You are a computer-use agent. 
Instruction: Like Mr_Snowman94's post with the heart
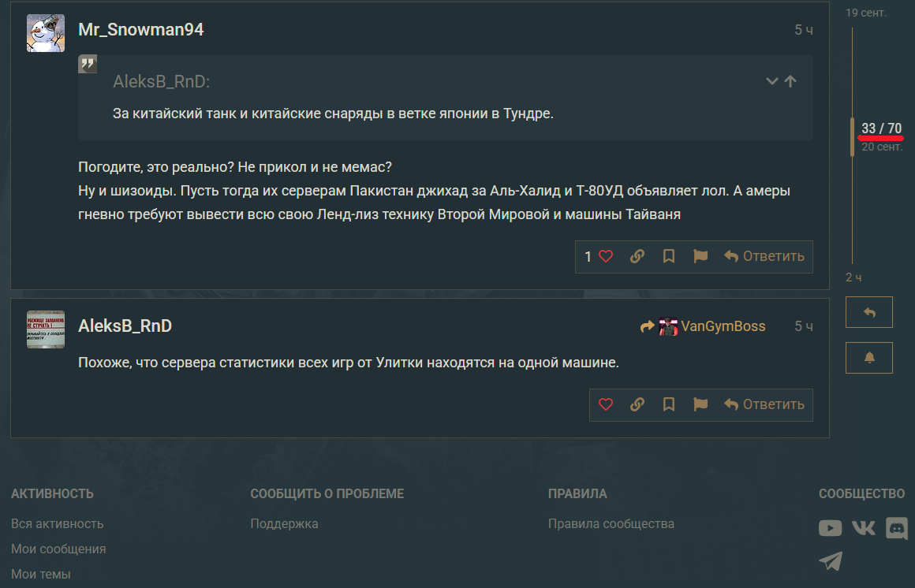[605, 256]
